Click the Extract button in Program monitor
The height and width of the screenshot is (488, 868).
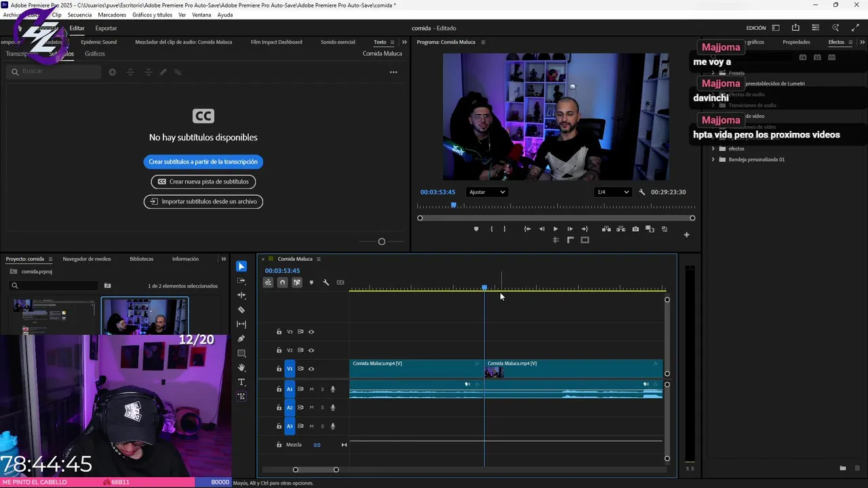pyautogui.click(x=620, y=229)
